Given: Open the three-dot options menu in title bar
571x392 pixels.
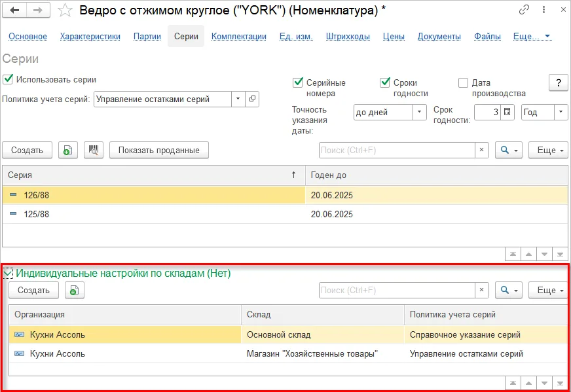Looking at the screenshot, I should 543,10.
